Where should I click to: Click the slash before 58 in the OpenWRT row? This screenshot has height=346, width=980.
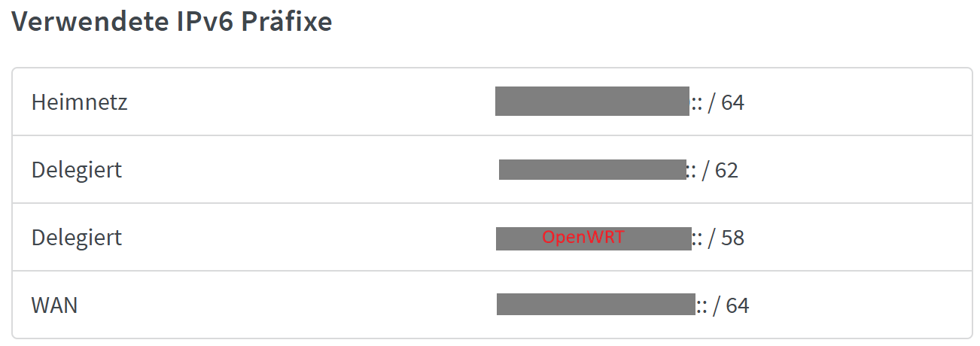(711, 238)
